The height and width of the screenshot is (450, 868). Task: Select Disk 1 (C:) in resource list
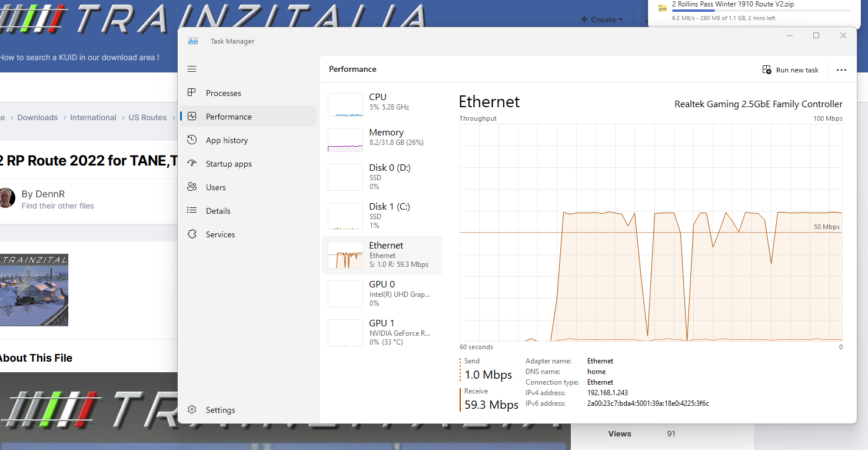click(382, 216)
